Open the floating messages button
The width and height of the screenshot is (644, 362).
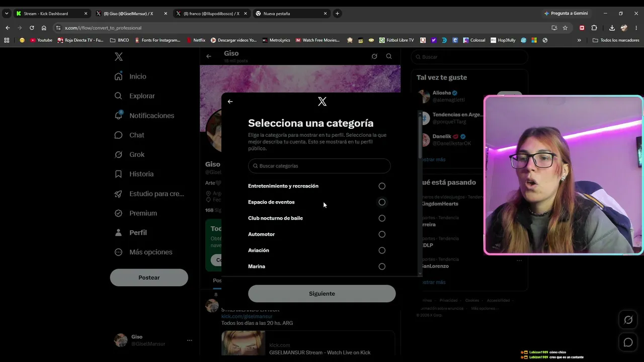pos(628,342)
